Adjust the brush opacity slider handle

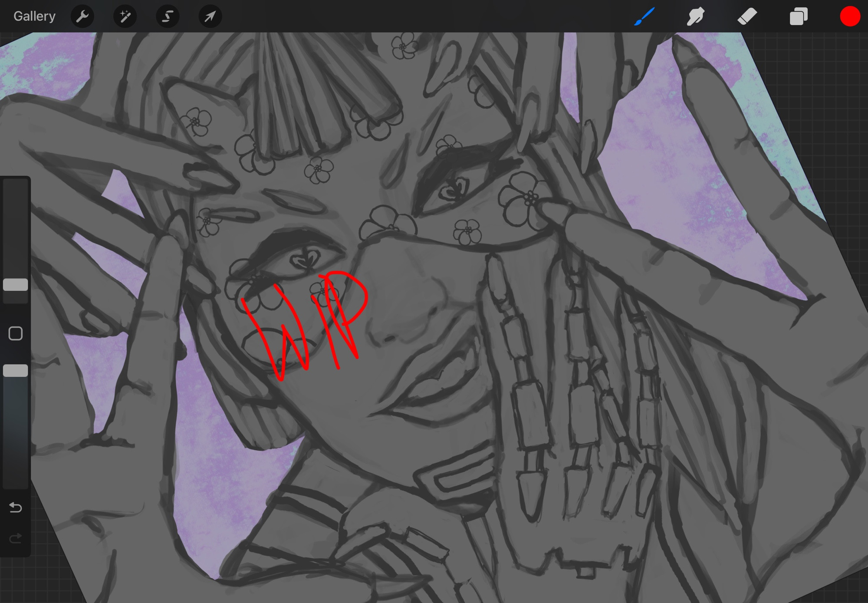pos(16,371)
